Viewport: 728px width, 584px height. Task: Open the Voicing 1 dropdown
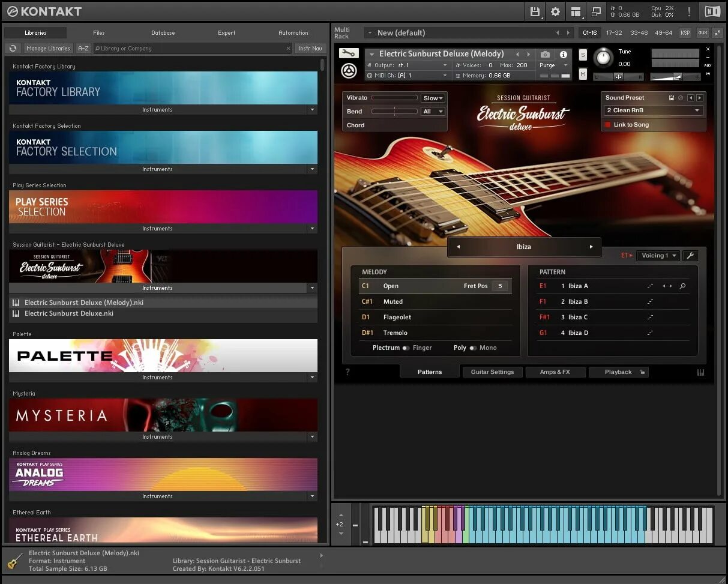tap(658, 256)
